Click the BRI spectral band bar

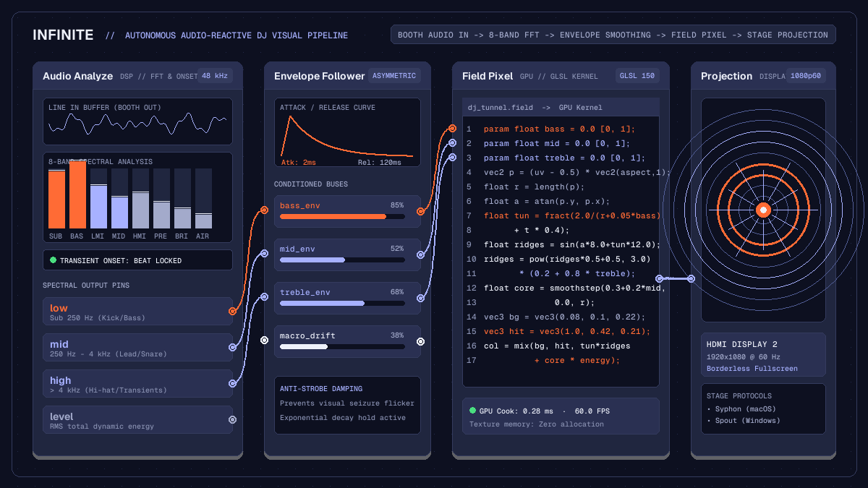[182, 199]
